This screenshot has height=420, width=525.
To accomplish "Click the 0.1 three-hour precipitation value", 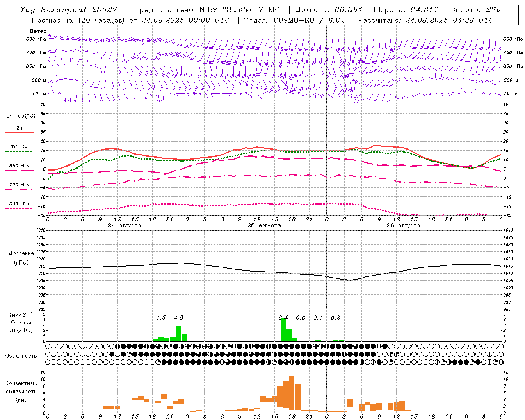I will click(318, 317).
